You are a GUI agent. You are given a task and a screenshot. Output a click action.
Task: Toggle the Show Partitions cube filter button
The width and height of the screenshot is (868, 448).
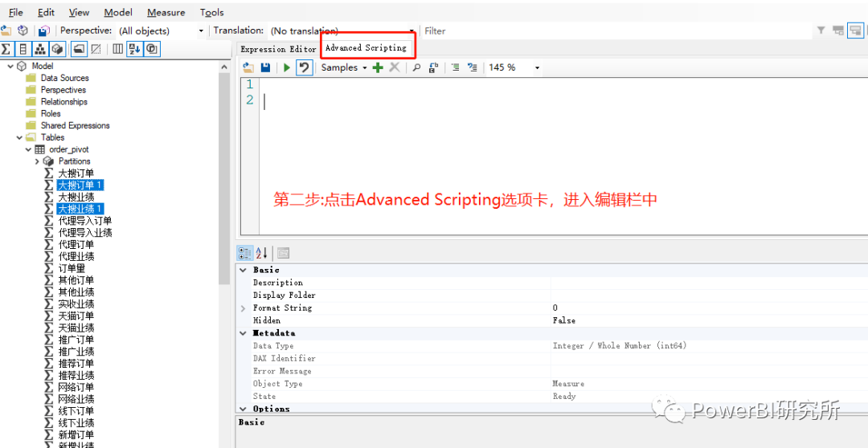57,49
